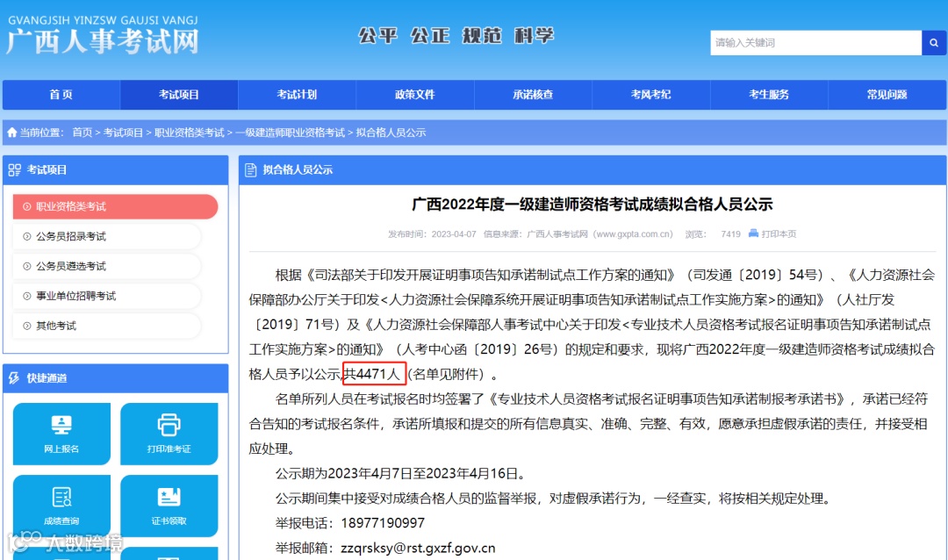
Task: Open the 考风考纪 navigation tab
Action: tap(650, 94)
